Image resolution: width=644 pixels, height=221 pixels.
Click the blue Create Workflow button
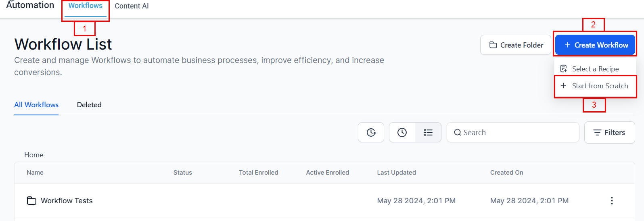coord(595,45)
